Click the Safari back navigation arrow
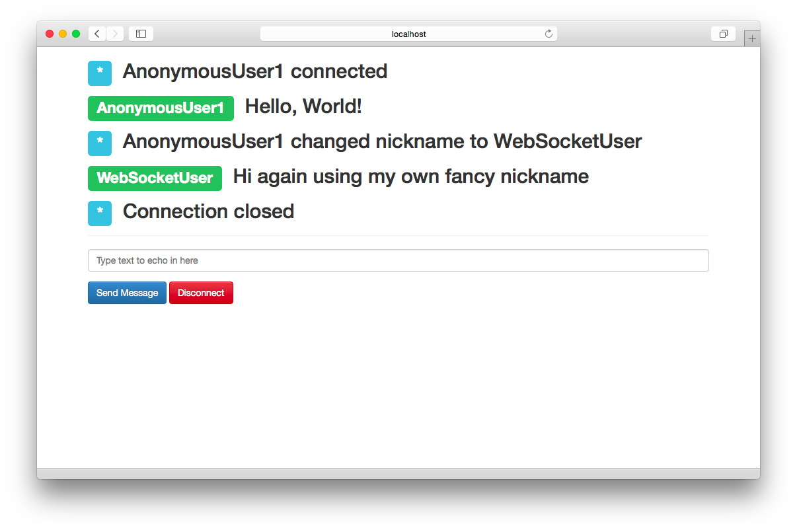Viewport: 797px width, 532px height. pos(97,34)
